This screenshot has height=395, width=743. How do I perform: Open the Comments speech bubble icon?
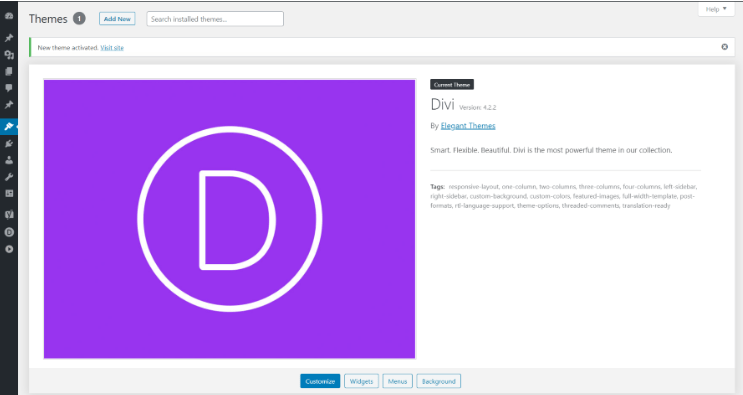coord(9,88)
